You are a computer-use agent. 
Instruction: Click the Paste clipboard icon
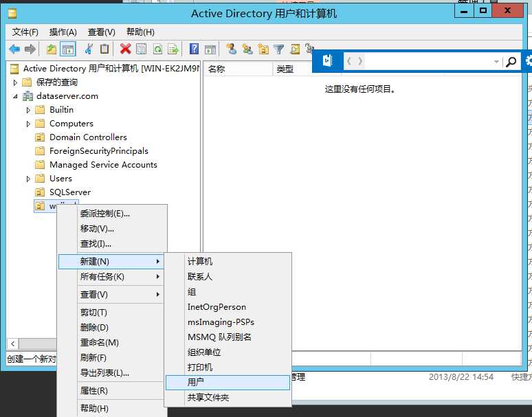(104, 49)
